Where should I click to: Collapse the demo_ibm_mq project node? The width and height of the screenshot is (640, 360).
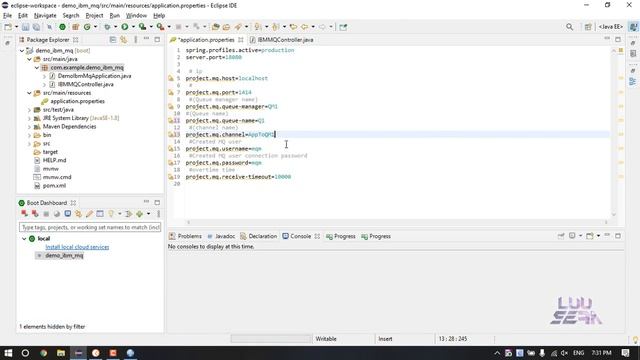(x=22, y=51)
